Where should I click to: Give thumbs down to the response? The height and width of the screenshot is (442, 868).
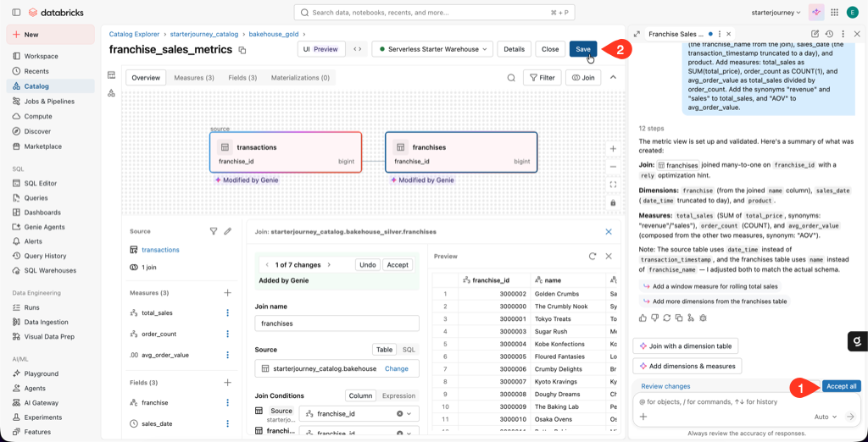(655, 318)
